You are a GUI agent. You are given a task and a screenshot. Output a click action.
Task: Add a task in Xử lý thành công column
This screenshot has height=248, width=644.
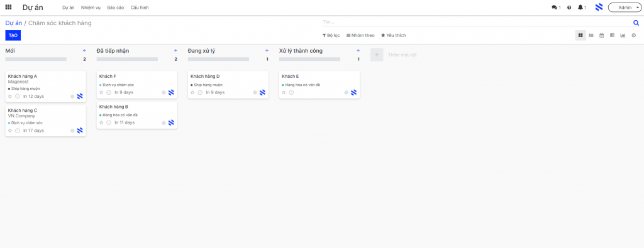(358, 51)
